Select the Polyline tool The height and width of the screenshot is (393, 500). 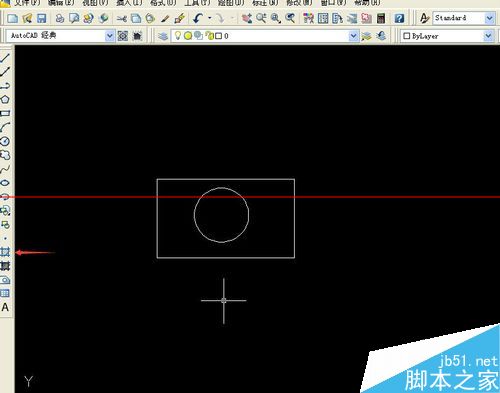click(x=5, y=86)
